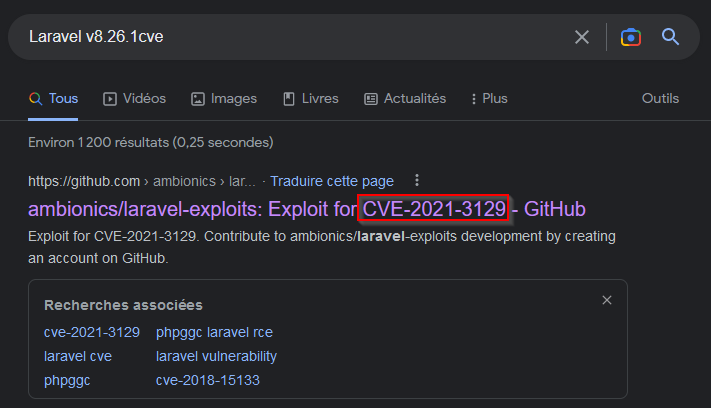Viewport: 711px width, 408px height.
Task: Open three-dot options for GitHub result
Action: coord(417,180)
